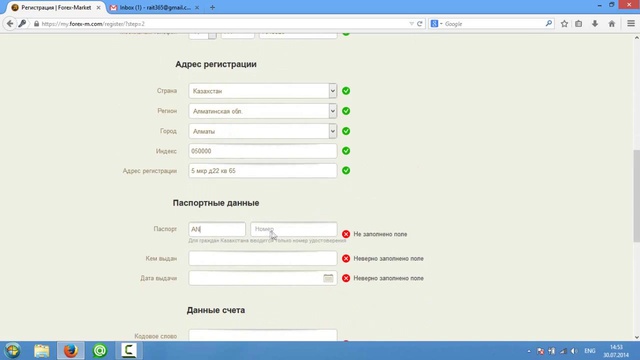Open the bookmarks list icon

[579, 24]
